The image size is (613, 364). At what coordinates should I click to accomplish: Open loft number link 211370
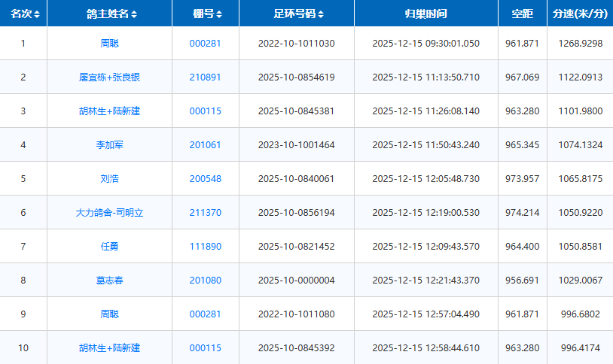205,213
